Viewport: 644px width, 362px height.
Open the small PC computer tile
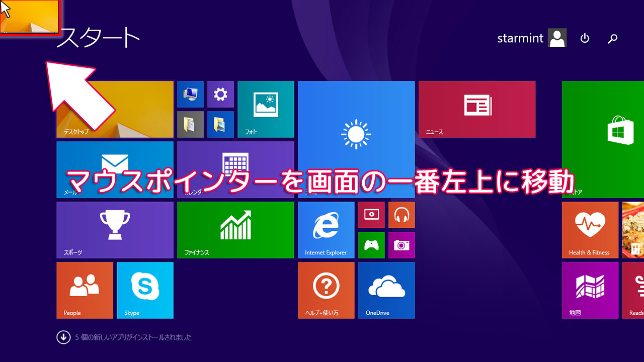(190, 94)
